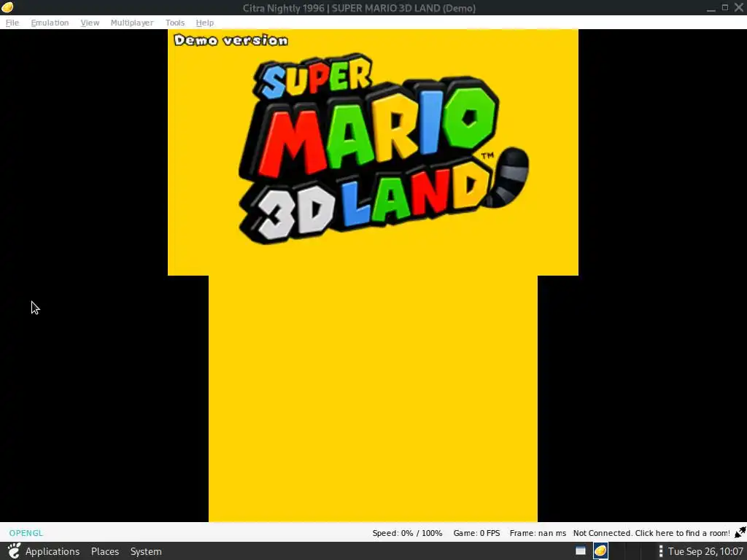Click the Speed: 0% / 100% status

coord(407,533)
